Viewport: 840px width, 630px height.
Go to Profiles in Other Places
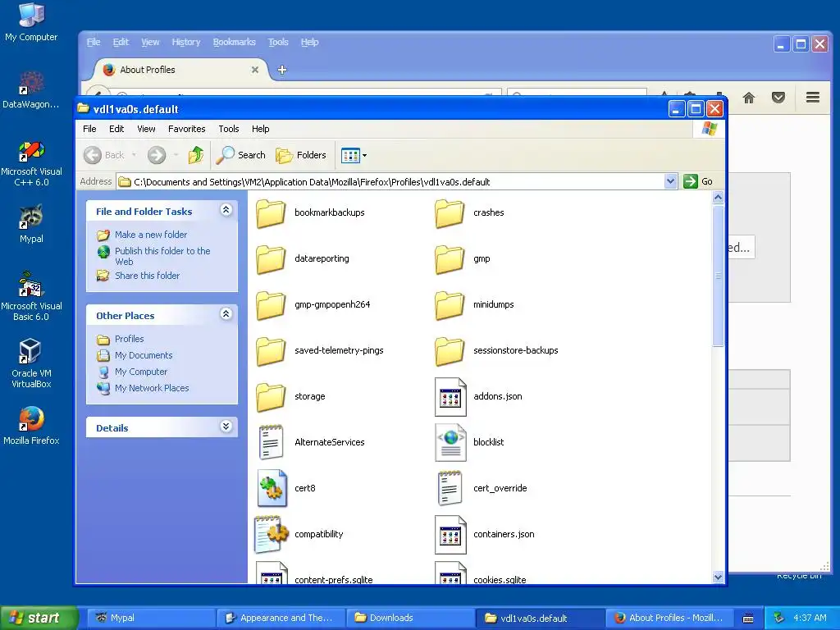(129, 339)
